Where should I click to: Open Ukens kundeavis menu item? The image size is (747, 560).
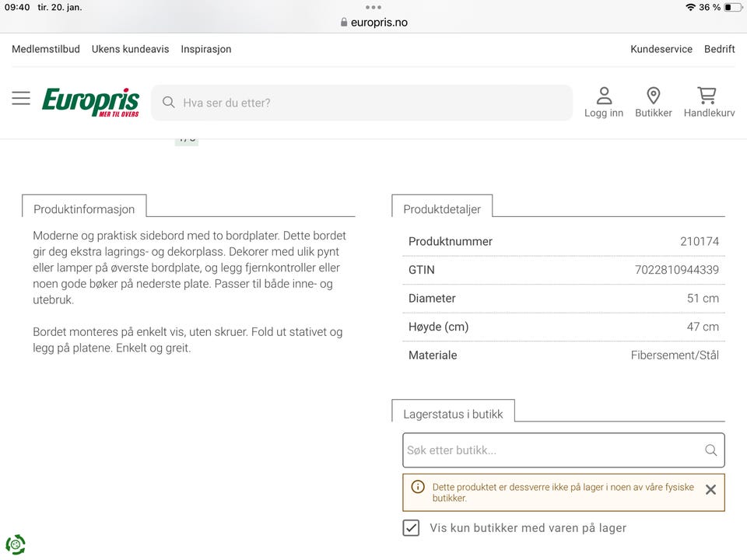[x=130, y=49]
